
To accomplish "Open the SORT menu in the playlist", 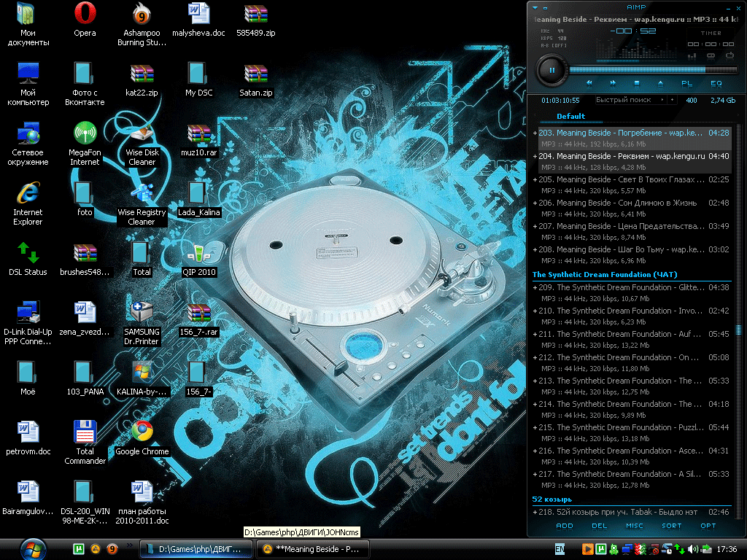I will click(x=671, y=526).
